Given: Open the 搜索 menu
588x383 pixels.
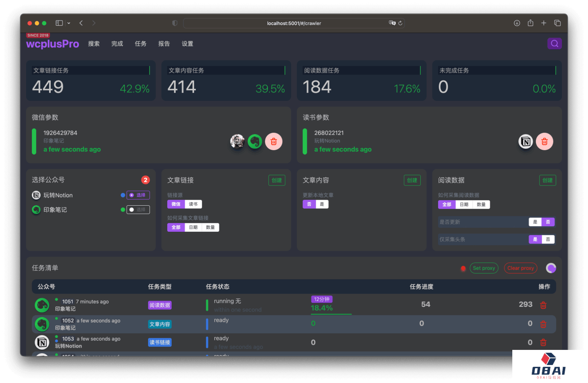Looking at the screenshot, I should click(94, 44).
